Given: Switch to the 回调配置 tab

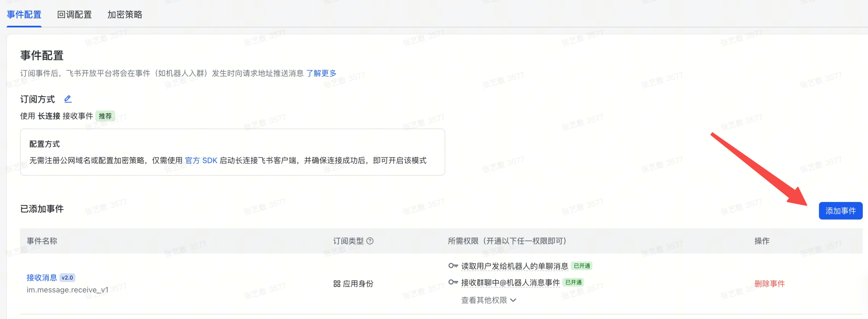Looking at the screenshot, I should (x=74, y=15).
